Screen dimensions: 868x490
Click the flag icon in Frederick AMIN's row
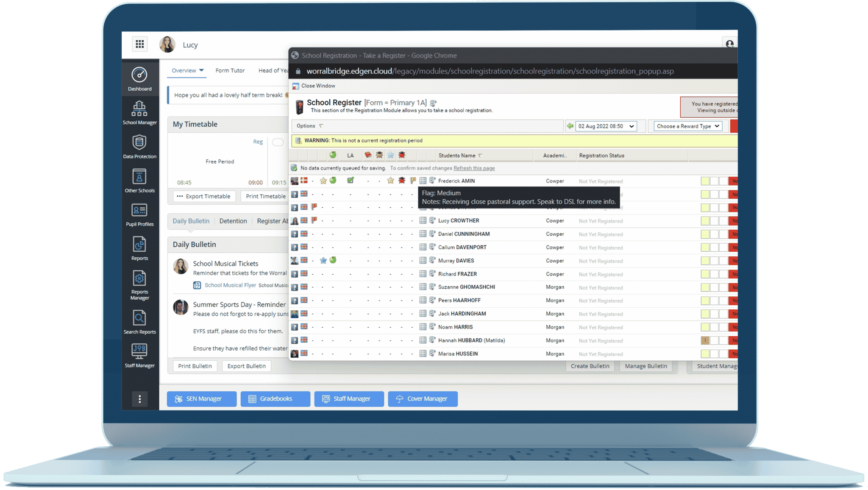coord(413,181)
